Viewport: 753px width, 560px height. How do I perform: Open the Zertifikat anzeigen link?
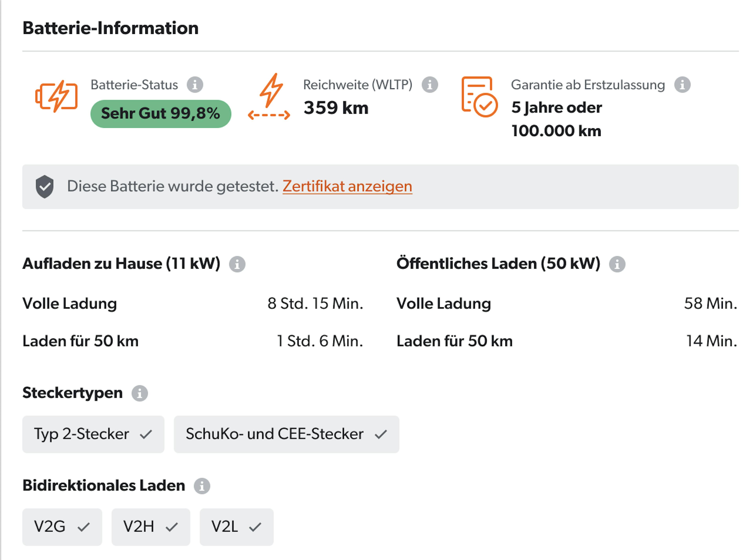pyautogui.click(x=347, y=187)
